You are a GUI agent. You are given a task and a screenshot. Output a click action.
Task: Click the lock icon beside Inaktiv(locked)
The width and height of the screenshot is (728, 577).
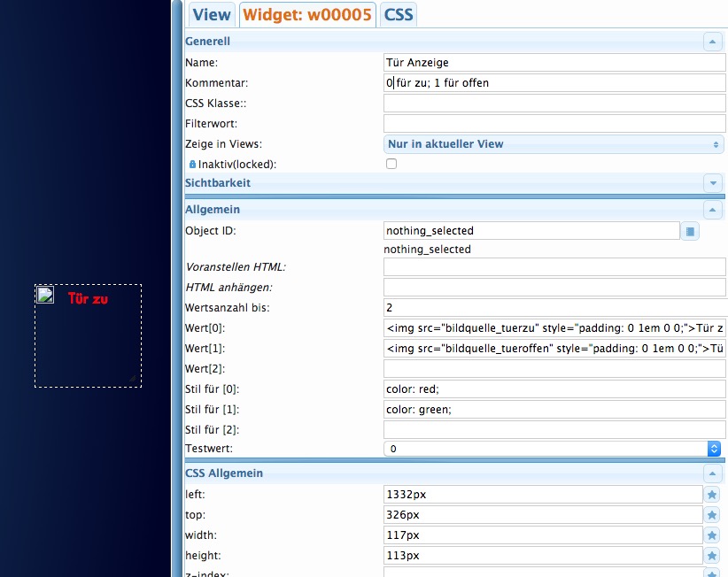tap(192, 165)
